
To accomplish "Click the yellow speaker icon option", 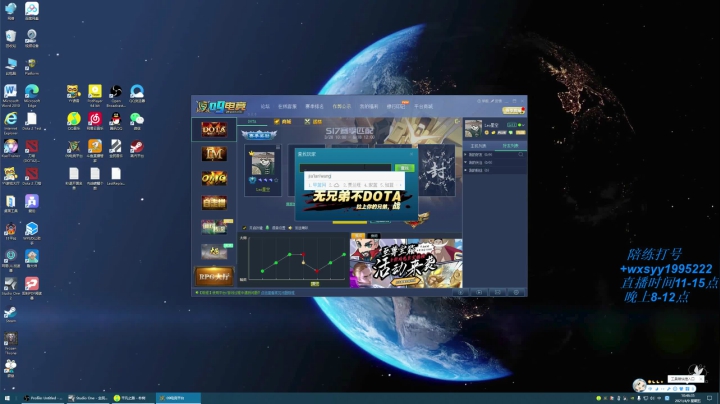I will 290,228.
